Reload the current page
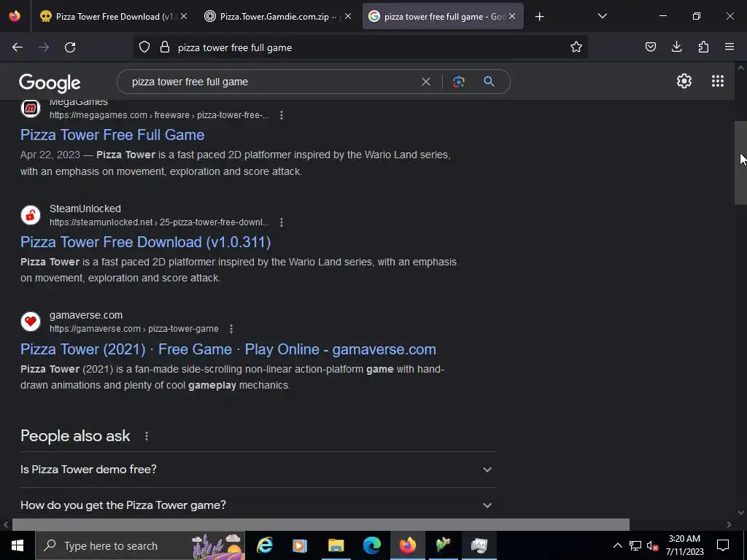The width and height of the screenshot is (747, 560). pyautogui.click(x=70, y=47)
